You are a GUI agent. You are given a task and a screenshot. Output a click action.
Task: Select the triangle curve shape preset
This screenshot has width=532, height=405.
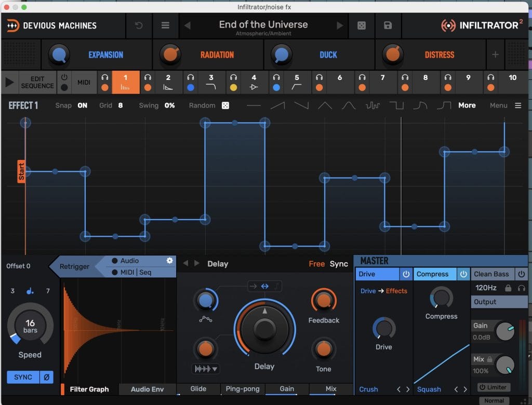point(325,105)
